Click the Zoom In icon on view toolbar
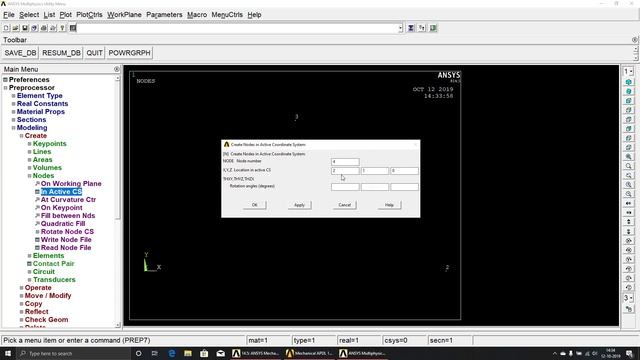 pos(629,184)
